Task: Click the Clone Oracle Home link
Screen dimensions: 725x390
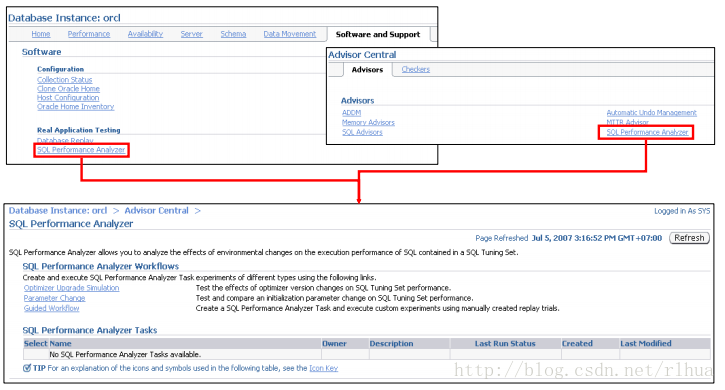Action: pyautogui.click(x=68, y=88)
